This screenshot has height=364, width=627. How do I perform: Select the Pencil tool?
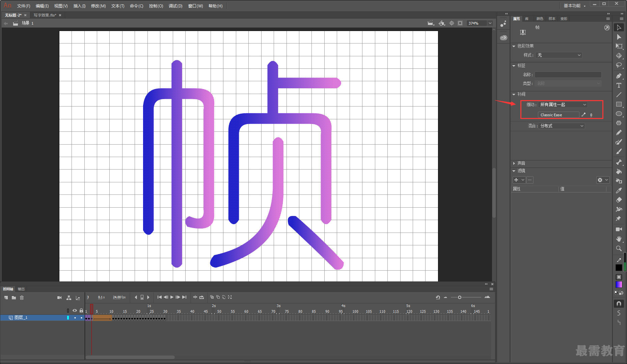619,132
